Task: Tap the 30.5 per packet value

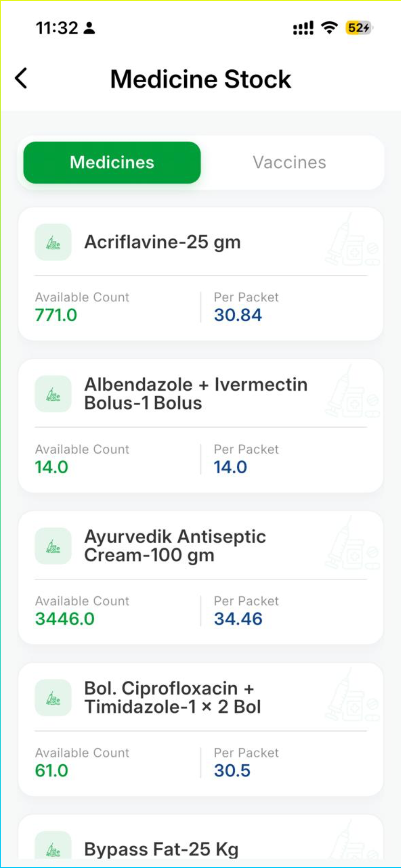Action: [x=232, y=770]
